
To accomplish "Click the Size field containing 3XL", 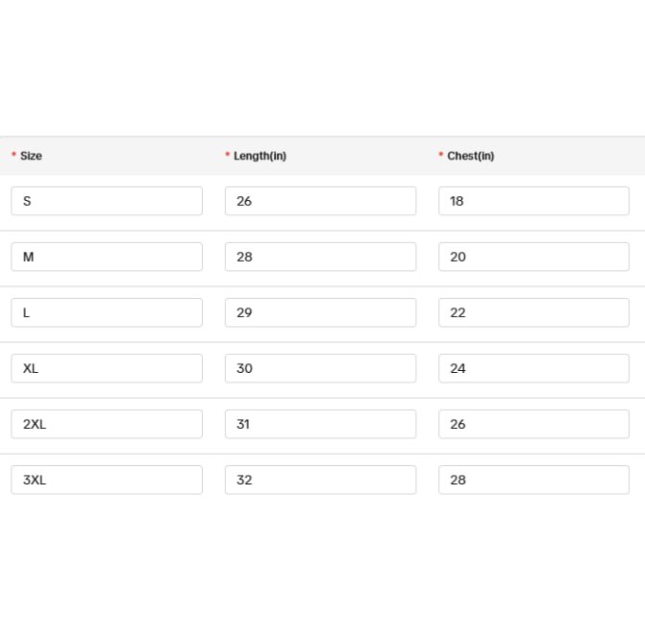I will pyautogui.click(x=107, y=480).
